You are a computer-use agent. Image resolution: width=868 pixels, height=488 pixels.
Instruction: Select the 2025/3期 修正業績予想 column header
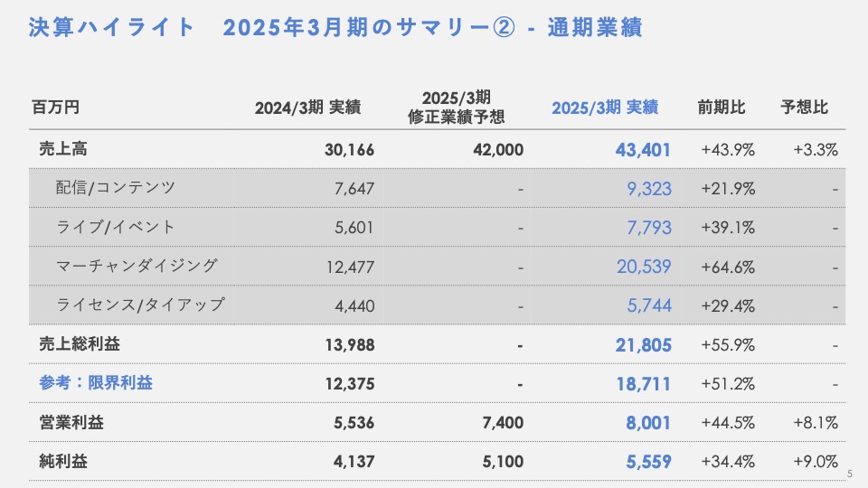point(456,107)
